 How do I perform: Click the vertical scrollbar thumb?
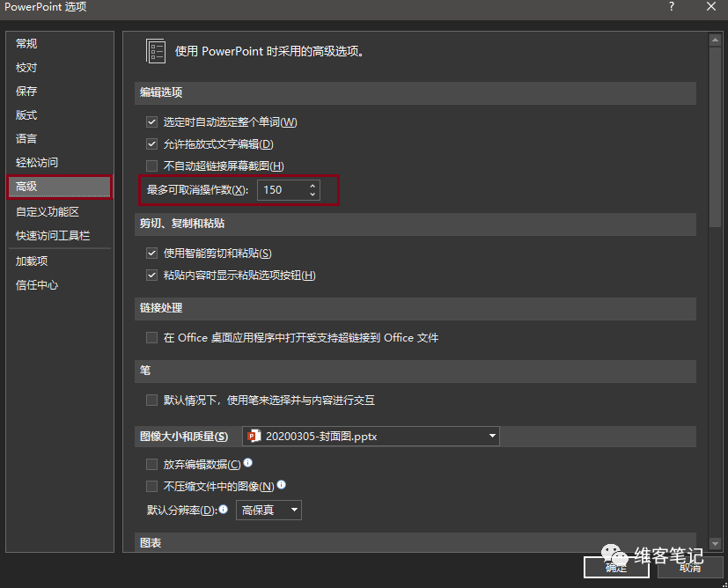715,137
